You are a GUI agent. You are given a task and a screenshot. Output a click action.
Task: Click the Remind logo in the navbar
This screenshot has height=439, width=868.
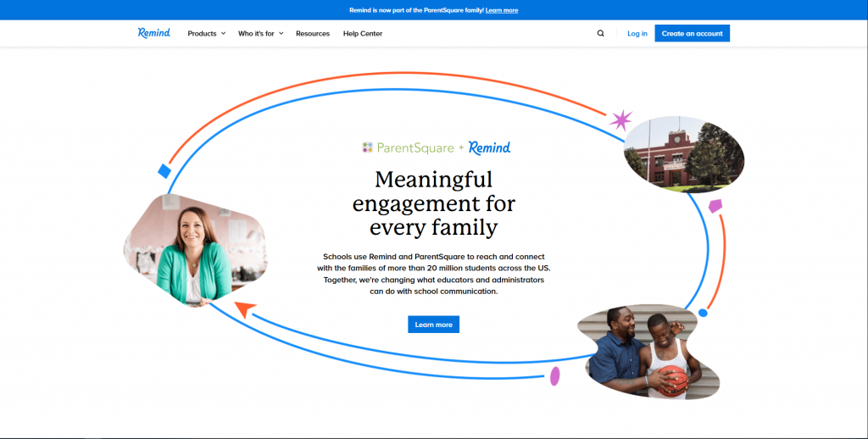coord(154,33)
